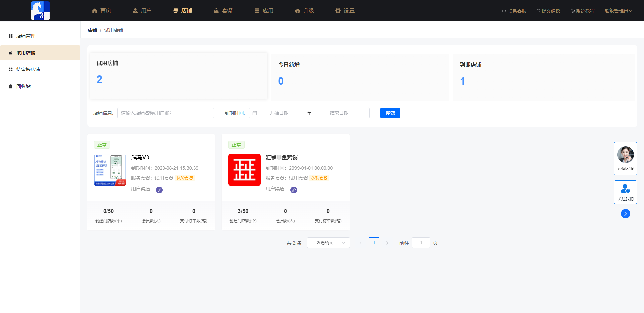The width and height of the screenshot is (644, 313).
Task: Go to previous page arrow
Action: (361, 243)
